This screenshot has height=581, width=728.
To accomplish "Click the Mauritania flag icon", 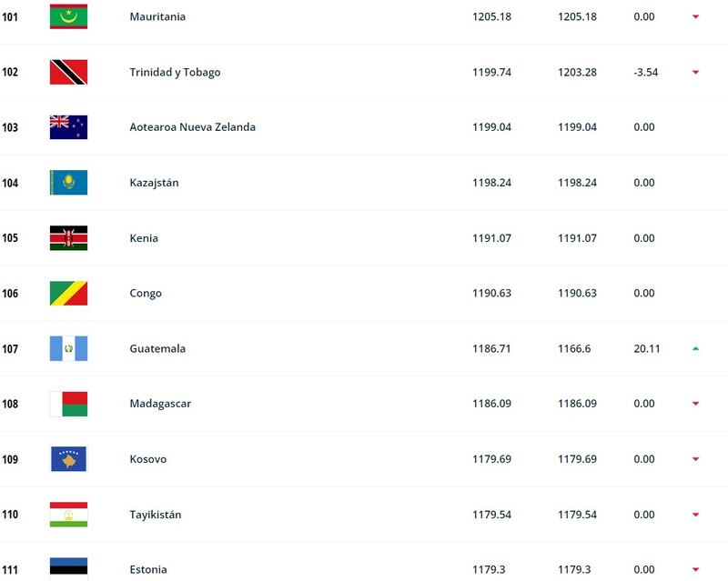I will (68, 16).
